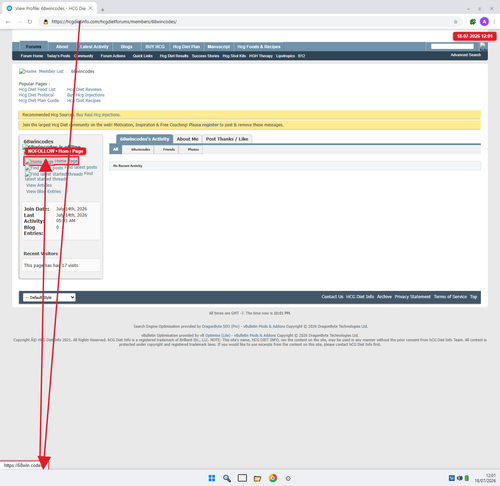Open the Quick Links menu
The image size is (500, 486).
(x=143, y=56)
